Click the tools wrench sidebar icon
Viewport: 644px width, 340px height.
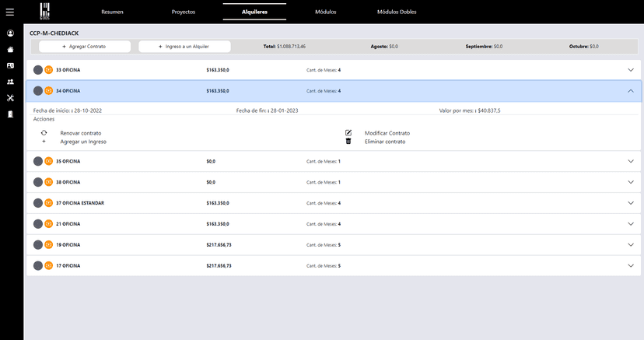tap(10, 98)
